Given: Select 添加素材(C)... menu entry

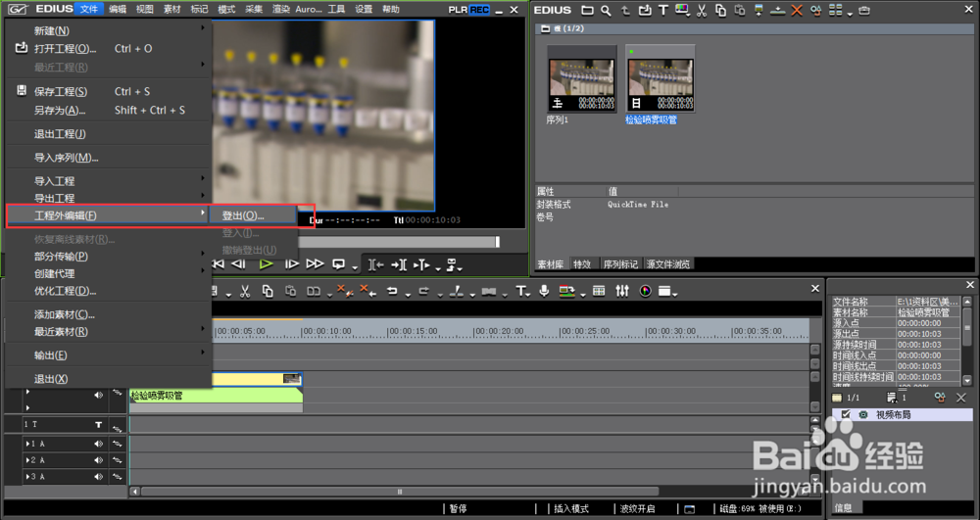Looking at the screenshot, I should point(109,314).
